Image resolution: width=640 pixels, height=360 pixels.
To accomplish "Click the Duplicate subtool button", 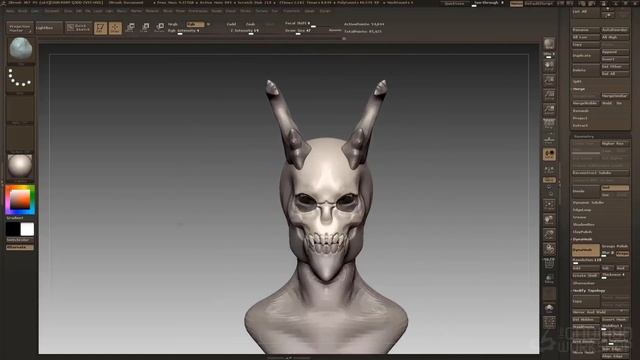I will (586, 56).
